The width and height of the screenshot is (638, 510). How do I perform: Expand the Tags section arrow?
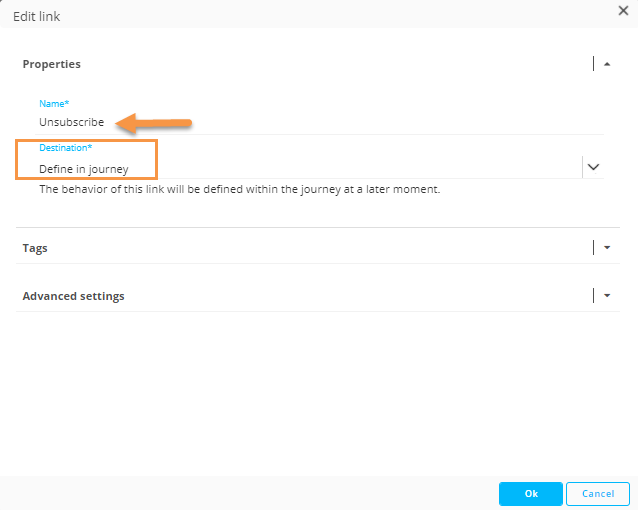607,248
